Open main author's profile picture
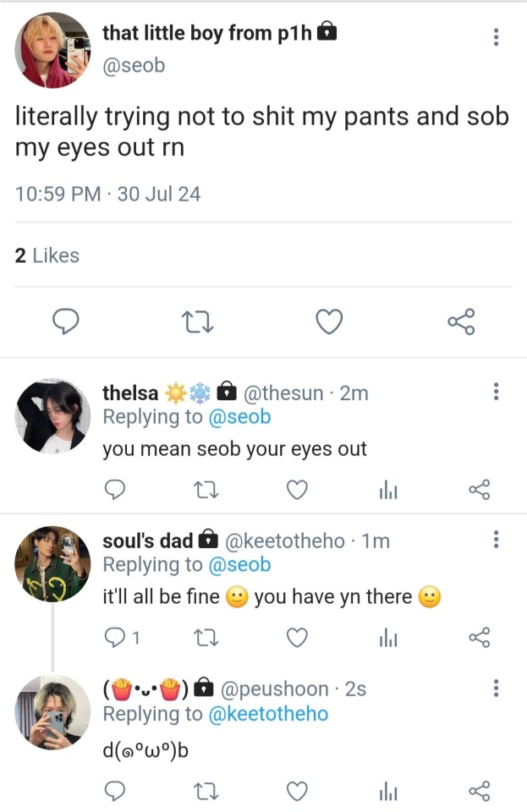The height and width of the screenshot is (812, 527). 52,49
